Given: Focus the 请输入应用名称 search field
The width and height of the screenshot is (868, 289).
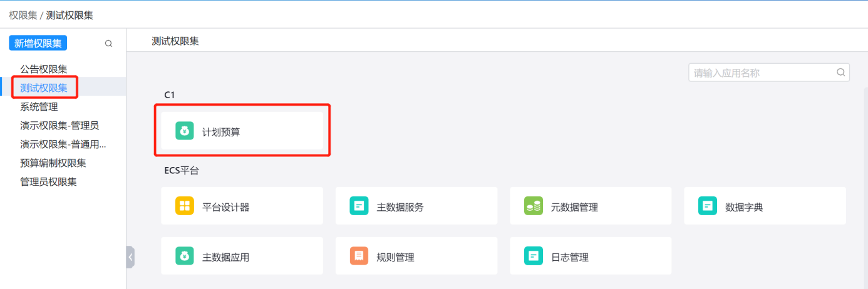Looking at the screenshot, I should tap(761, 73).
